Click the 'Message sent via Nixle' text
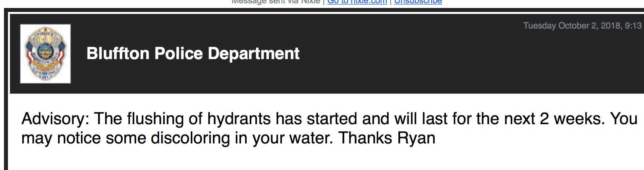Screen dimensions: 644x170 click(276, 2)
